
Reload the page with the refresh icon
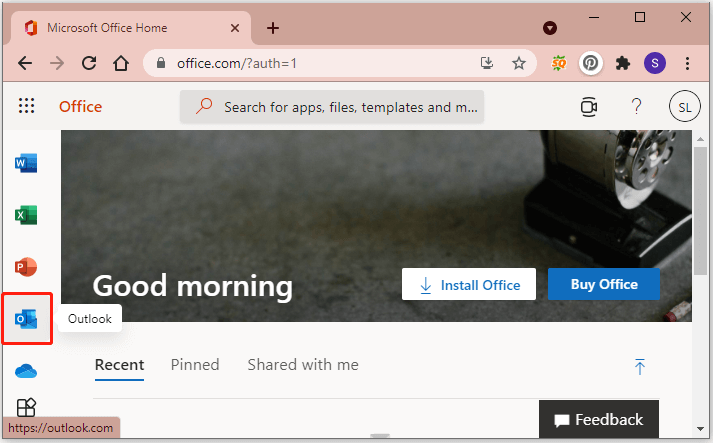coord(89,63)
